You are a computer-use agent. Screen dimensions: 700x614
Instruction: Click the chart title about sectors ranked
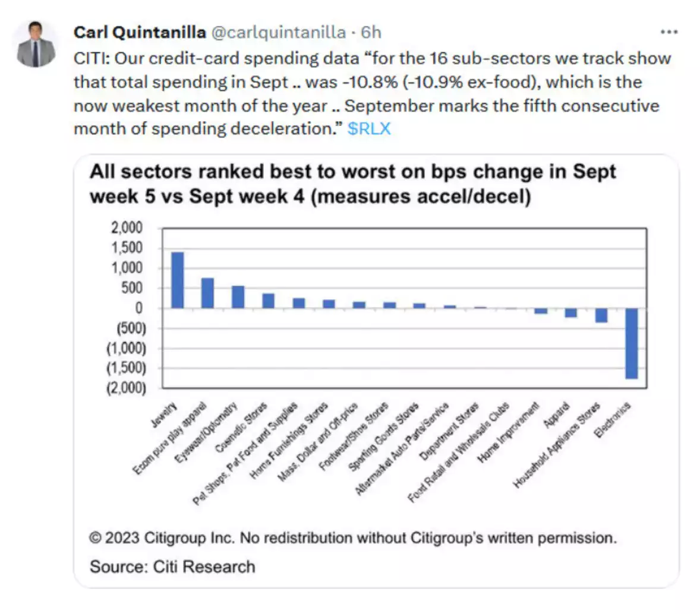point(353,183)
